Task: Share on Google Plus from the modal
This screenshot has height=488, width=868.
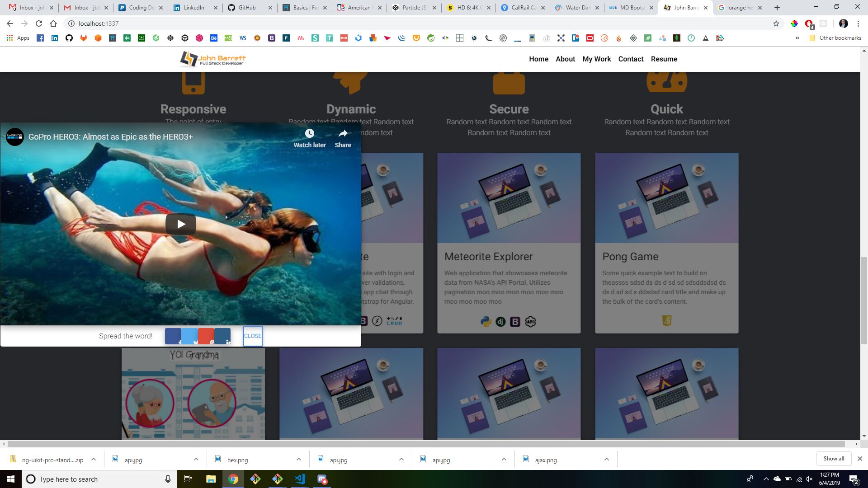Action: [206, 336]
